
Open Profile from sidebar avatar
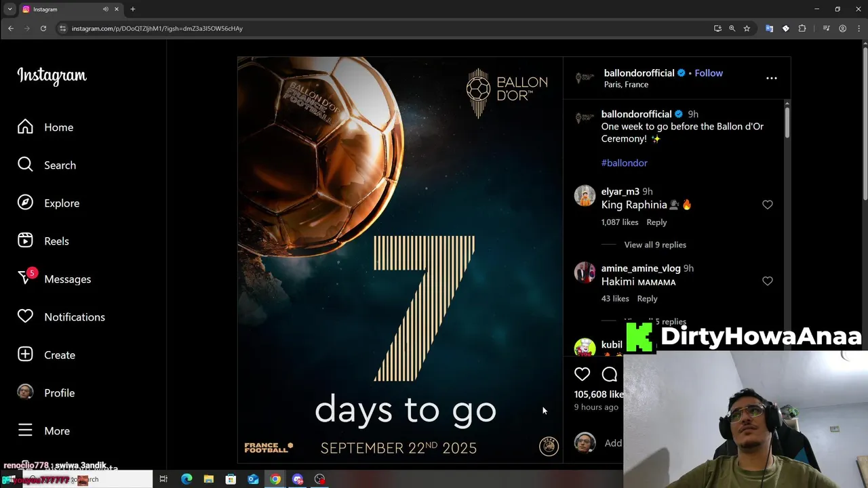pos(46,393)
